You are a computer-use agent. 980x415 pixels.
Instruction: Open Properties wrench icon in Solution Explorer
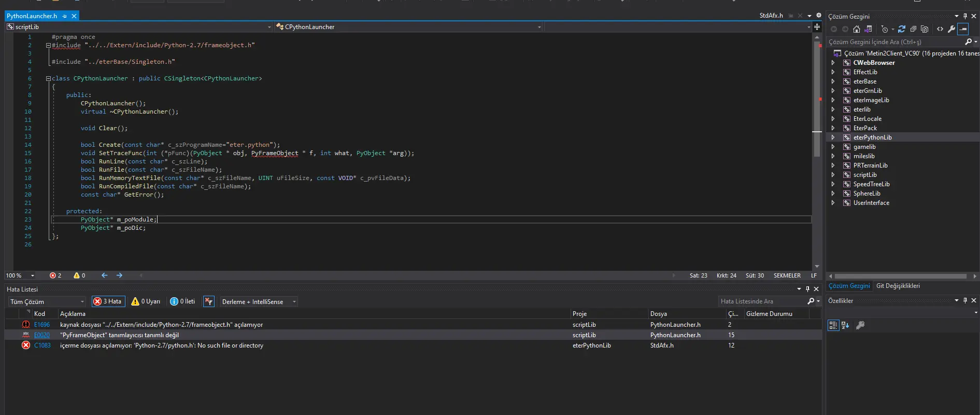(x=951, y=29)
